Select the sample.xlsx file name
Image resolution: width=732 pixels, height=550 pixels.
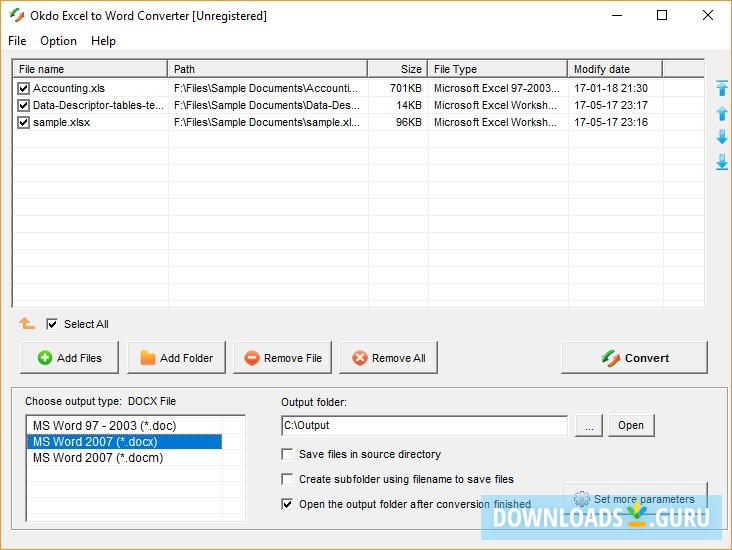coord(61,122)
